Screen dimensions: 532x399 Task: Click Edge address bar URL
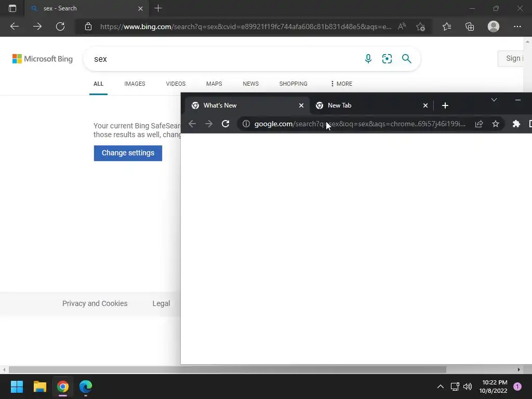click(x=246, y=26)
